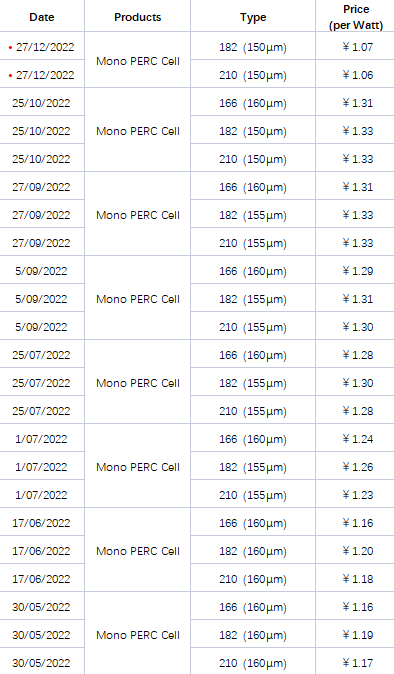Click the Type column header
The height and width of the screenshot is (674, 394).
[253, 17]
